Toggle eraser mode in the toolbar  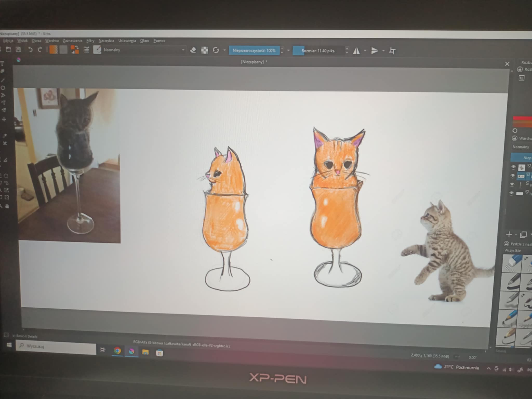click(x=193, y=50)
